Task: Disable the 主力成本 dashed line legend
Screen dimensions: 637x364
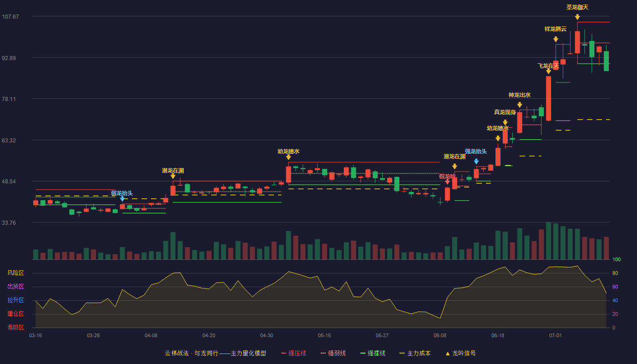Action: 415,353
